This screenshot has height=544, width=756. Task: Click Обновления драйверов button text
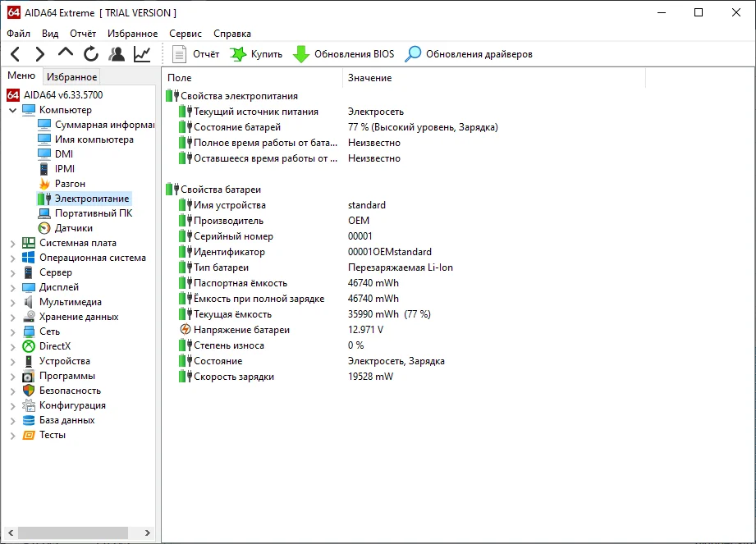pos(479,54)
